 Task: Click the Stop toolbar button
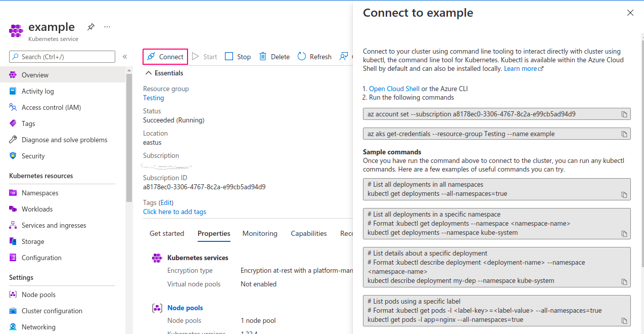click(x=238, y=57)
